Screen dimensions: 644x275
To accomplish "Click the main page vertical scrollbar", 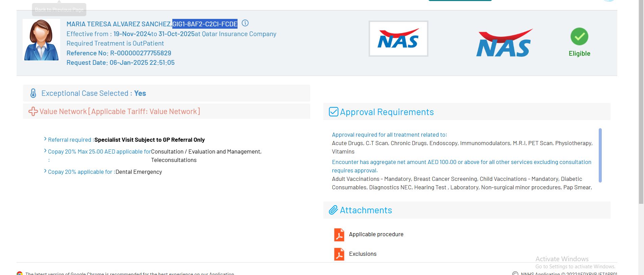I will (x=641, y=102).
